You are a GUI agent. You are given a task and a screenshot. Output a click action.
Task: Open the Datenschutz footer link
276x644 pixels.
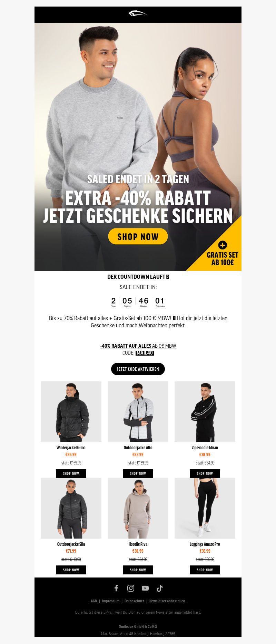pos(134,601)
